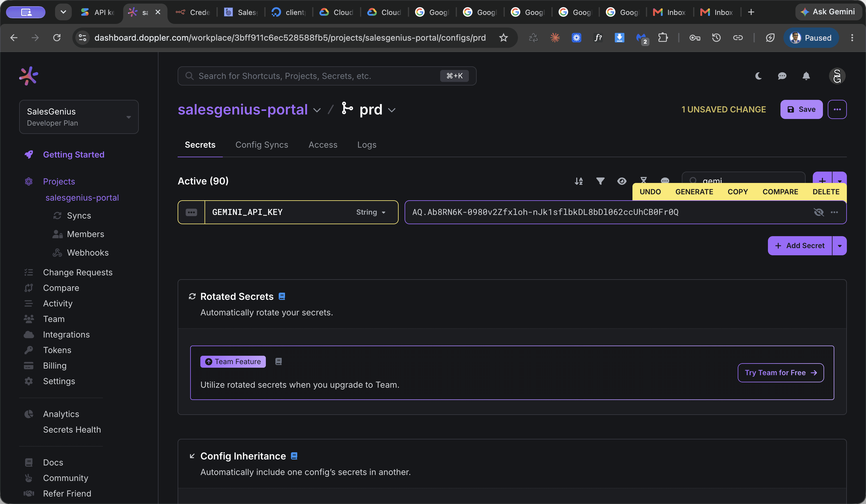
Task: Open the notifications bell
Action: [806, 76]
